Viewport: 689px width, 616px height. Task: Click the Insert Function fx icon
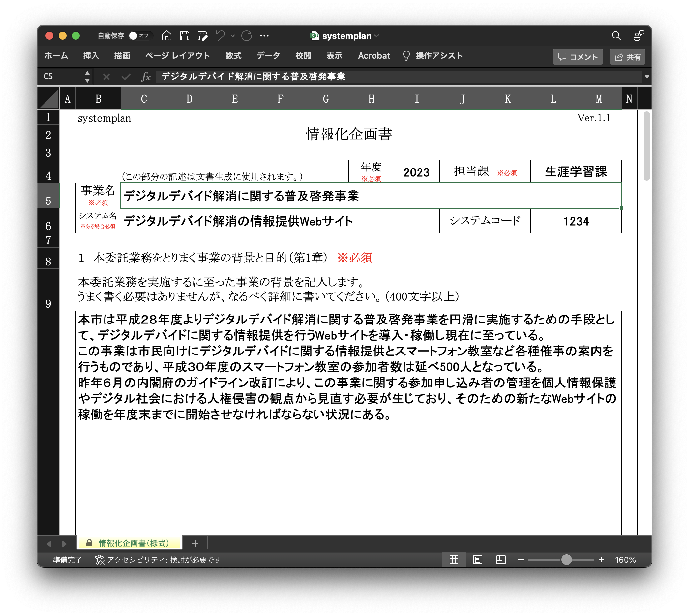point(146,77)
